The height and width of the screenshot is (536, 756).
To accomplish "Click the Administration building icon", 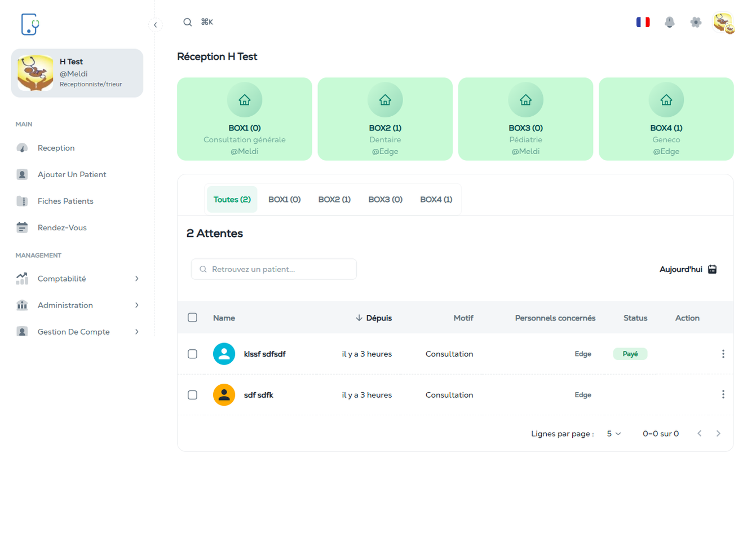I will click(22, 305).
